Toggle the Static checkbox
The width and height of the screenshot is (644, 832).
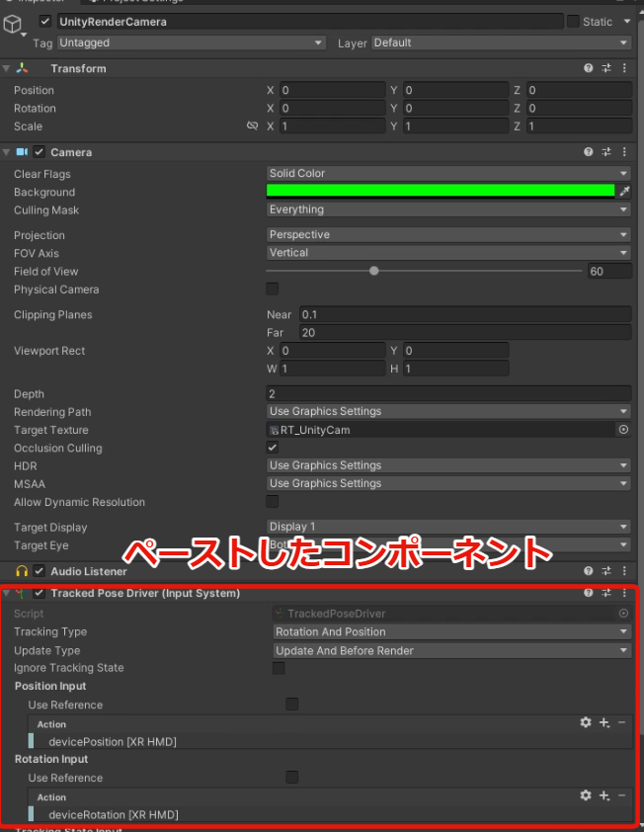(x=573, y=21)
